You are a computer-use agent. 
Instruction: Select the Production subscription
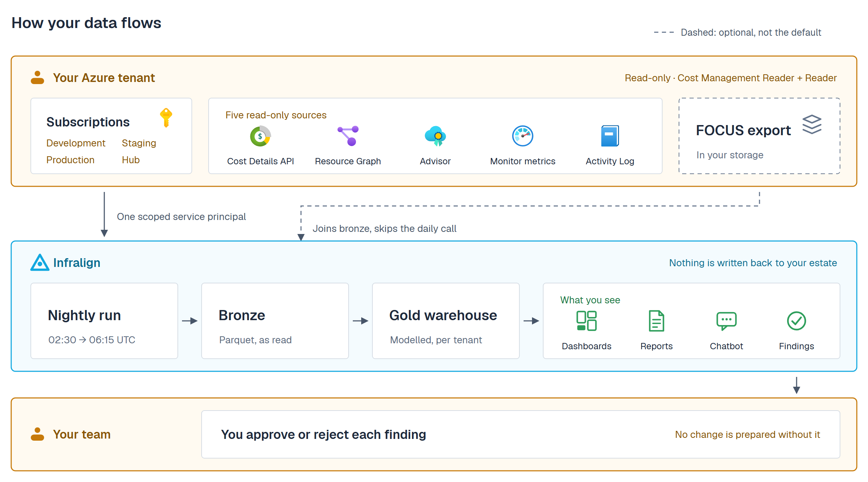click(x=70, y=160)
